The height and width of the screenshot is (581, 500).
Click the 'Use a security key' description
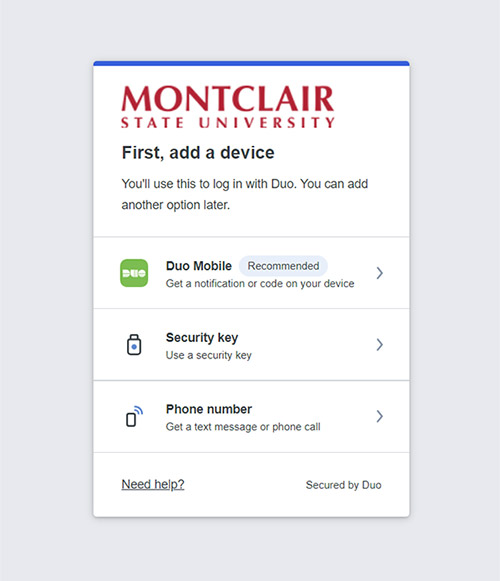pyautogui.click(x=209, y=355)
